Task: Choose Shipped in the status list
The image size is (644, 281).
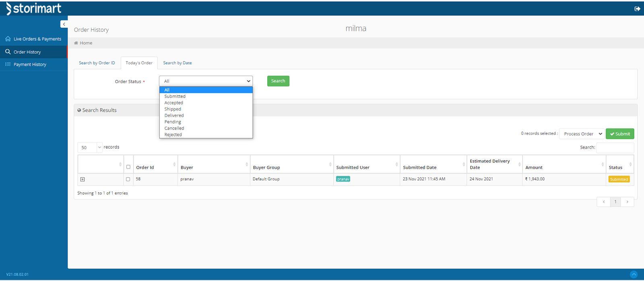Action: click(206, 109)
